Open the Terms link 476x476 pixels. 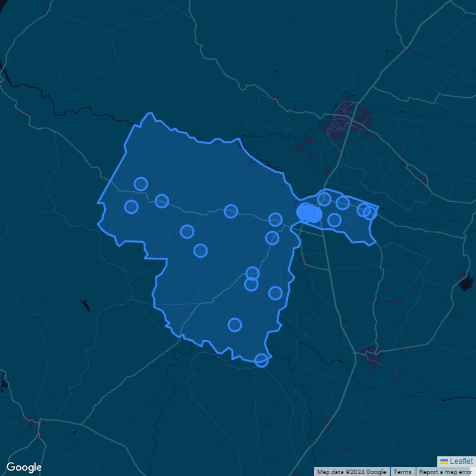[402, 472]
